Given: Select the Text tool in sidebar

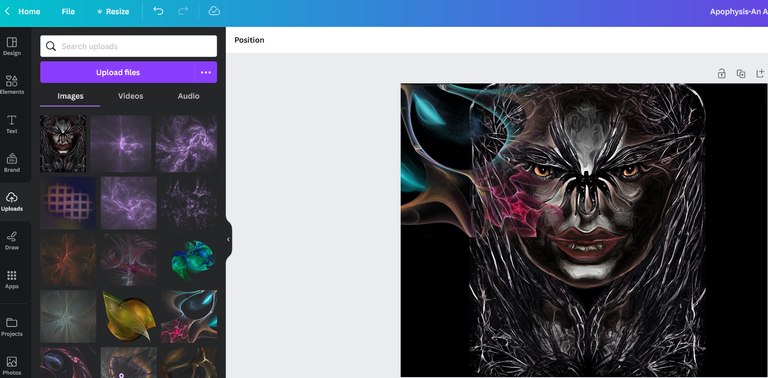Looking at the screenshot, I should pyautogui.click(x=12, y=124).
